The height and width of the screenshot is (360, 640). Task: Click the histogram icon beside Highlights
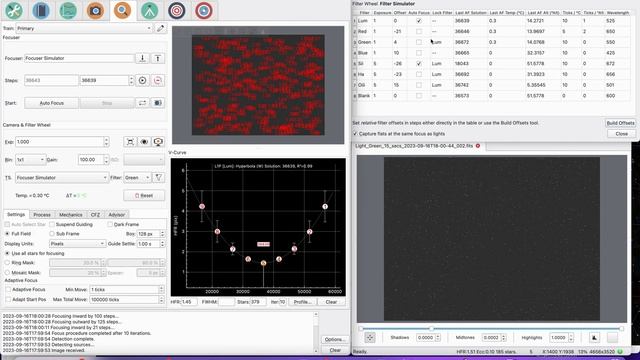pyautogui.click(x=595, y=338)
